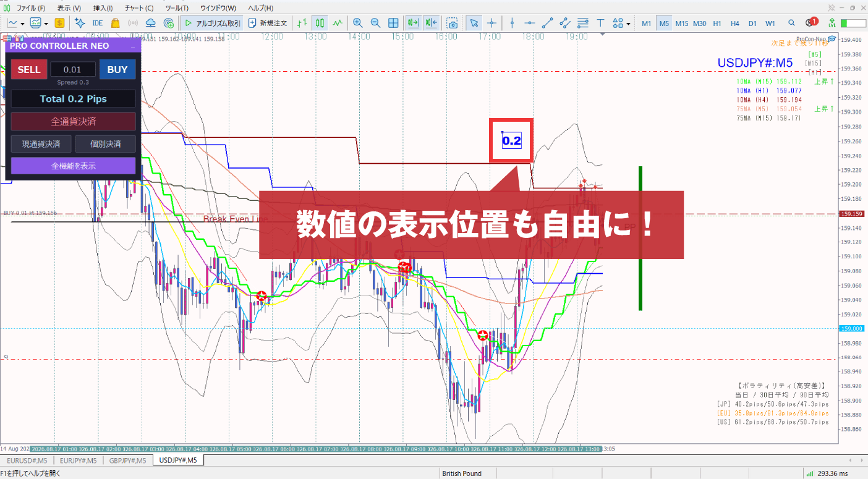
Task: Open the toolbar search magnifier
Action: 792,23
